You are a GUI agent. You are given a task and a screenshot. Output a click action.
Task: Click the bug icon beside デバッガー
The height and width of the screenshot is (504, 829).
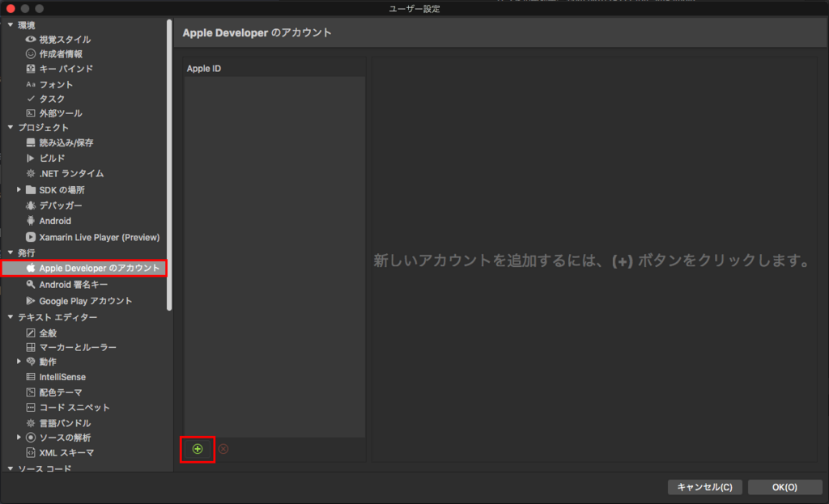pos(31,205)
